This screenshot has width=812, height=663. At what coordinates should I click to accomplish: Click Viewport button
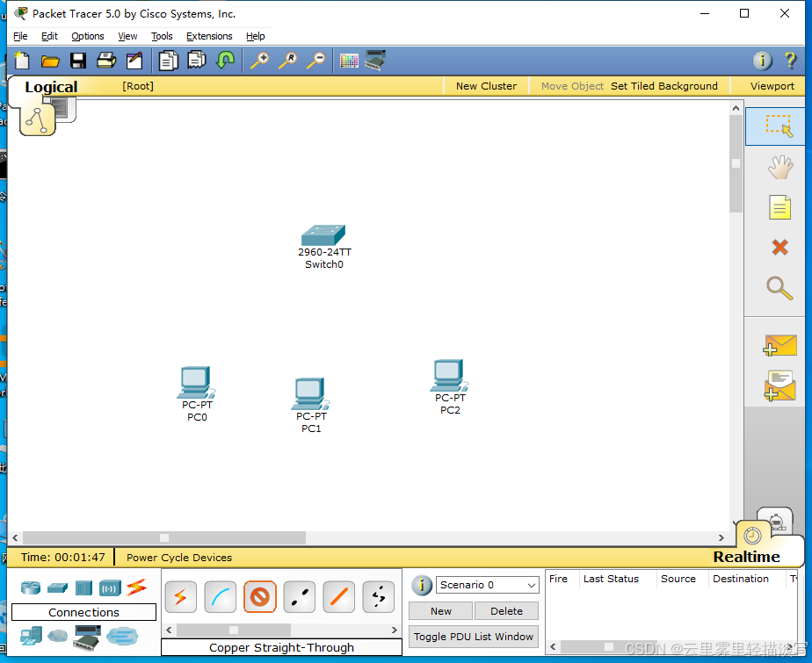[x=772, y=86]
